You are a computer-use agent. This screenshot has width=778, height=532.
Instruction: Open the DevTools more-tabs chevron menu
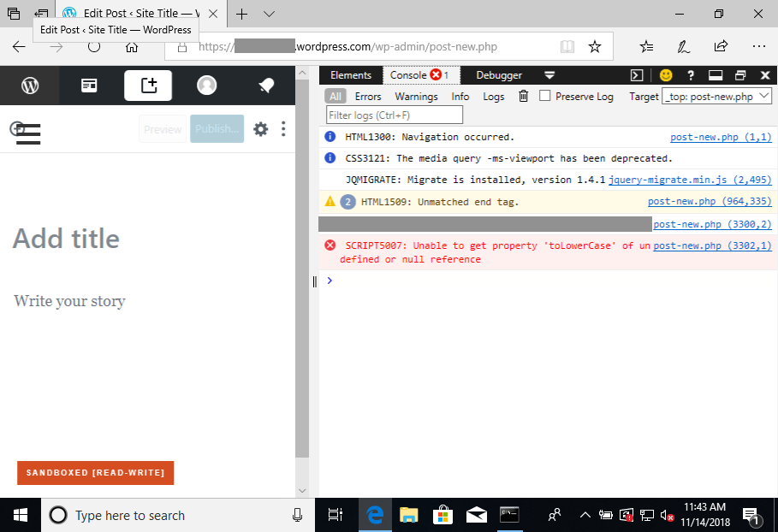click(549, 75)
